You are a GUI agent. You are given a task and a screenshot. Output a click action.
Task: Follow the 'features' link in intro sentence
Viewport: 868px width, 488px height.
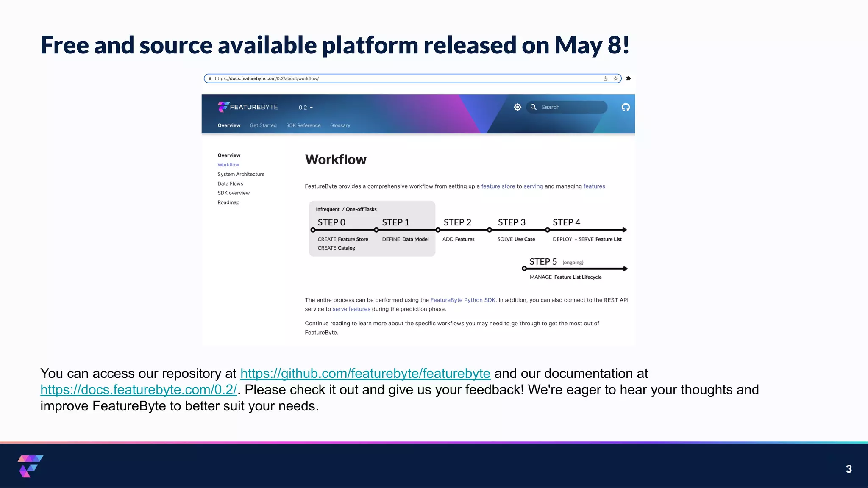click(594, 186)
